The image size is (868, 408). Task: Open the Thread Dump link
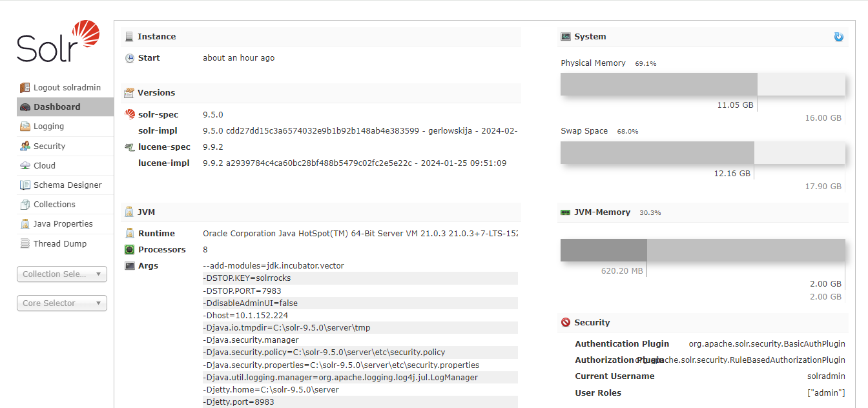pos(60,243)
